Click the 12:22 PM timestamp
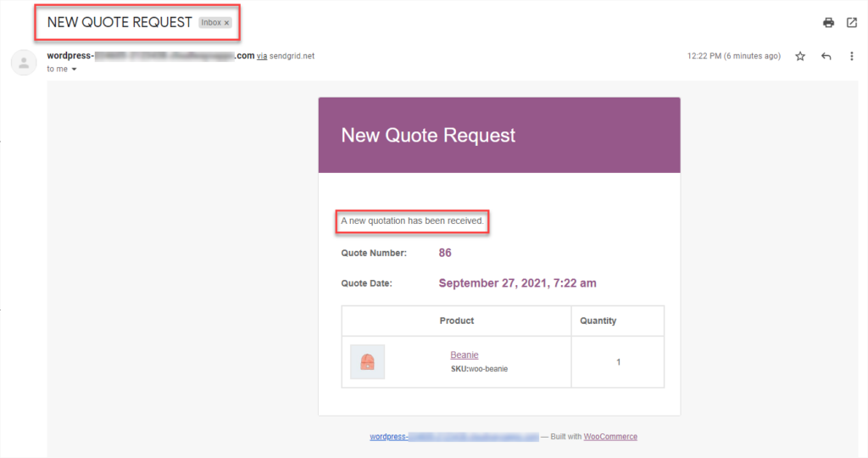 pos(734,56)
